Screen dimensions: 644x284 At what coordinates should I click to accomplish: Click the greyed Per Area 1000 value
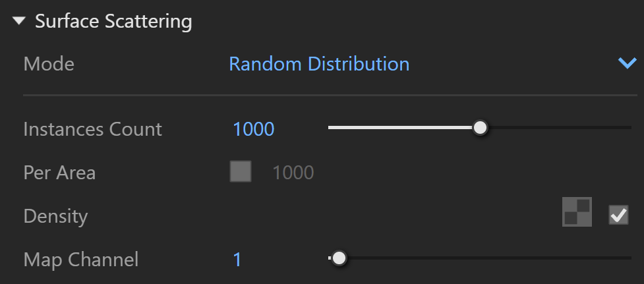tap(293, 173)
